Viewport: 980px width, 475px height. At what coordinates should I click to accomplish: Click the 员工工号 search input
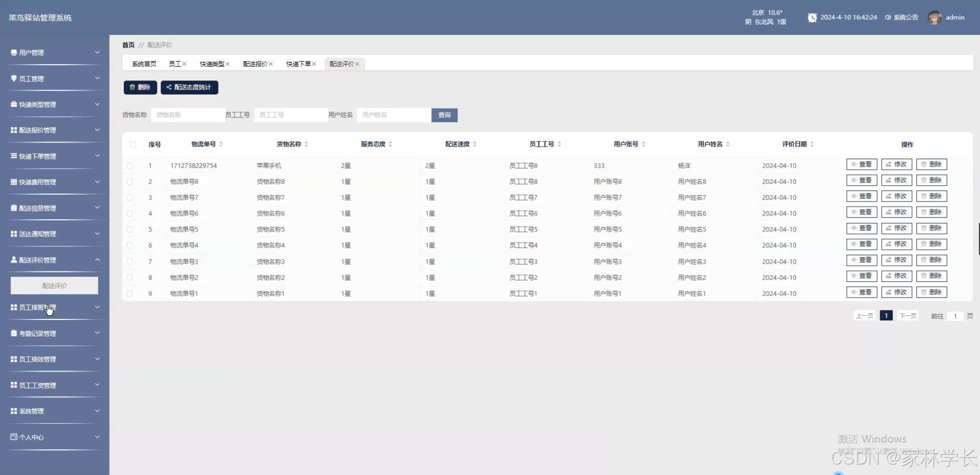click(291, 115)
